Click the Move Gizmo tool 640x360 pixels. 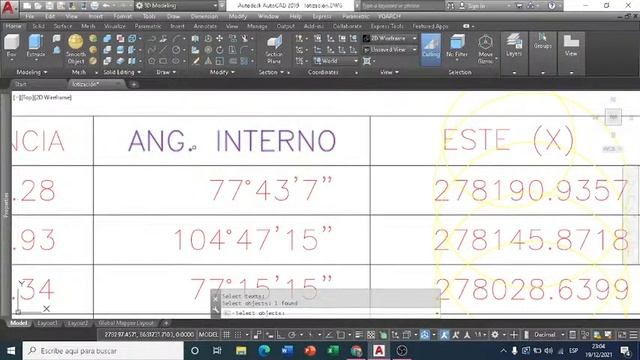point(485,49)
